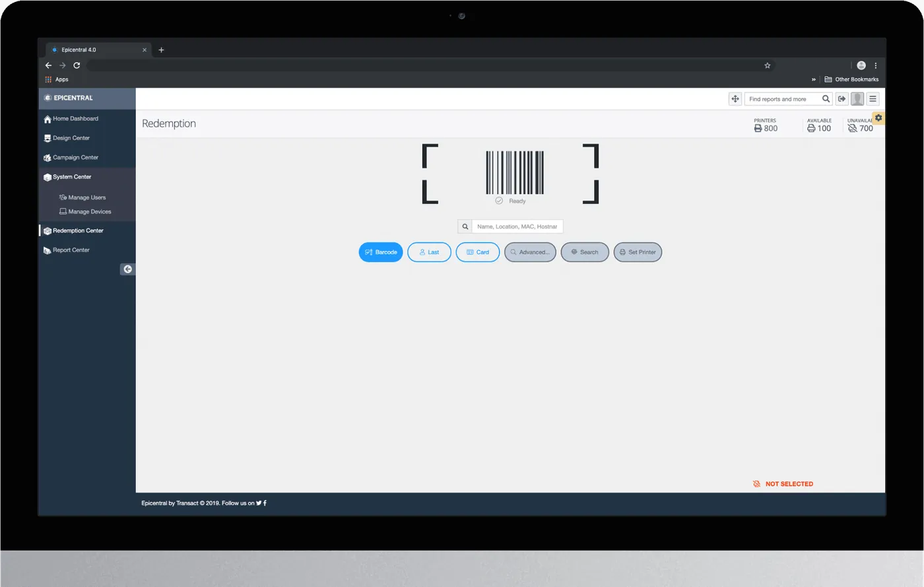924x587 pixels.
Task: Select Redemption Center in the sidebar
Action: tap(73, 231)
